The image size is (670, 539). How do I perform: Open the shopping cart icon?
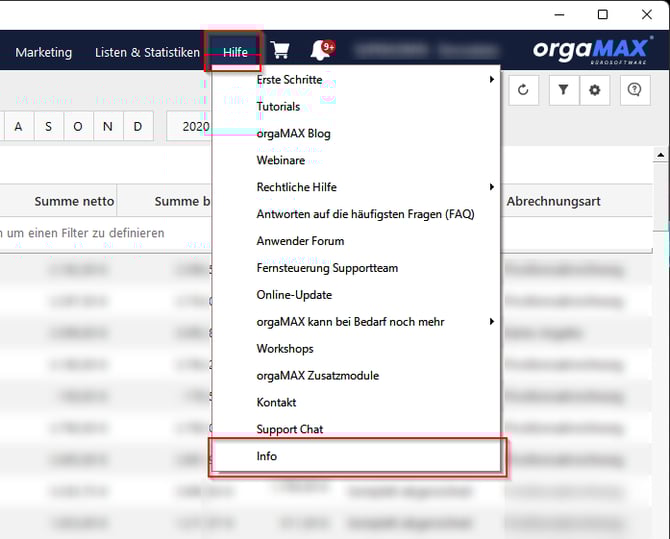tap(280, 50)
